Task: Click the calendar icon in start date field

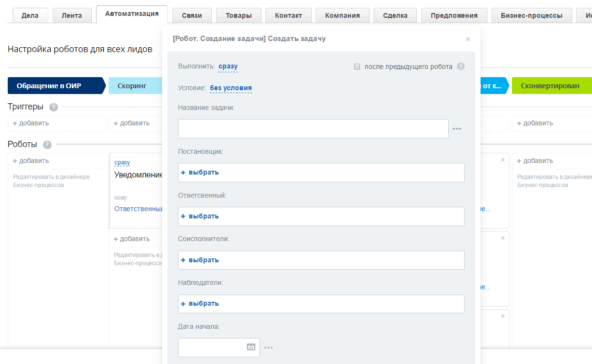Action: tap(251, 347)
